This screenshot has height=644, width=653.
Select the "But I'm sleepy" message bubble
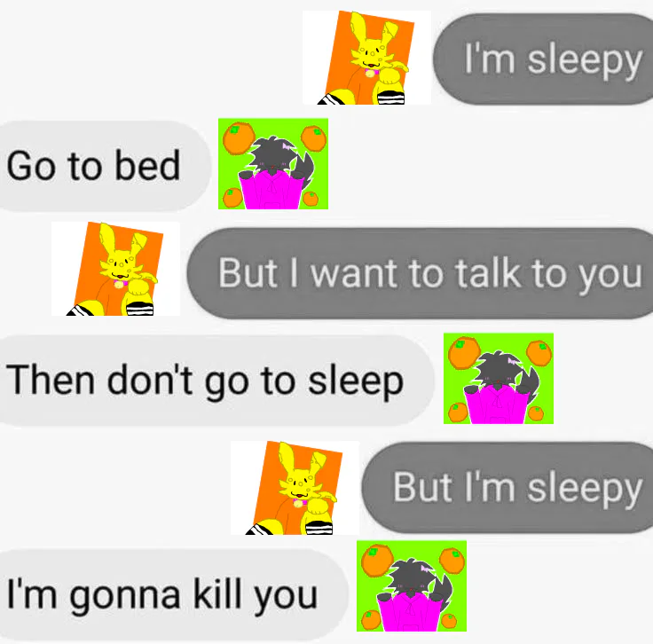pos(507,488)
